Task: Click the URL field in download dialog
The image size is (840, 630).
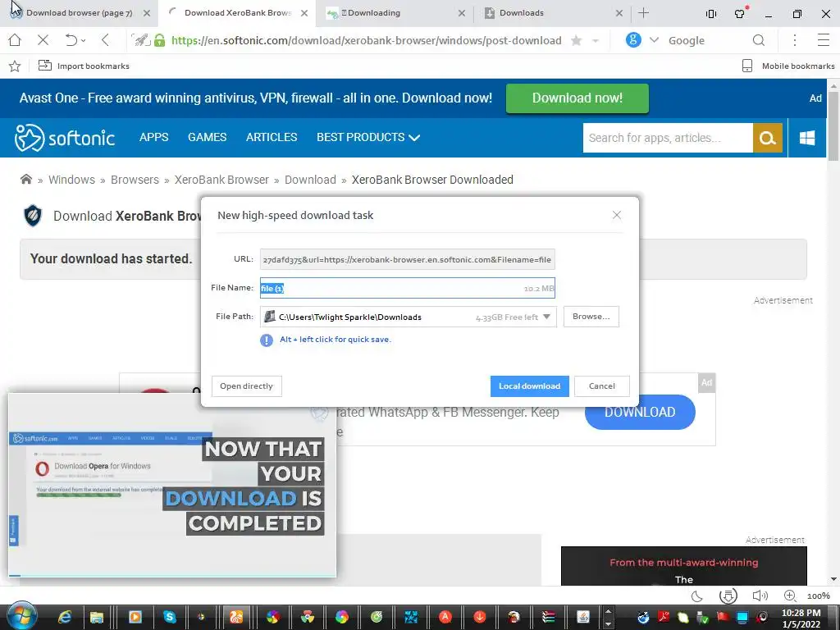Action: pyautogui.click(x=407, y=259)
